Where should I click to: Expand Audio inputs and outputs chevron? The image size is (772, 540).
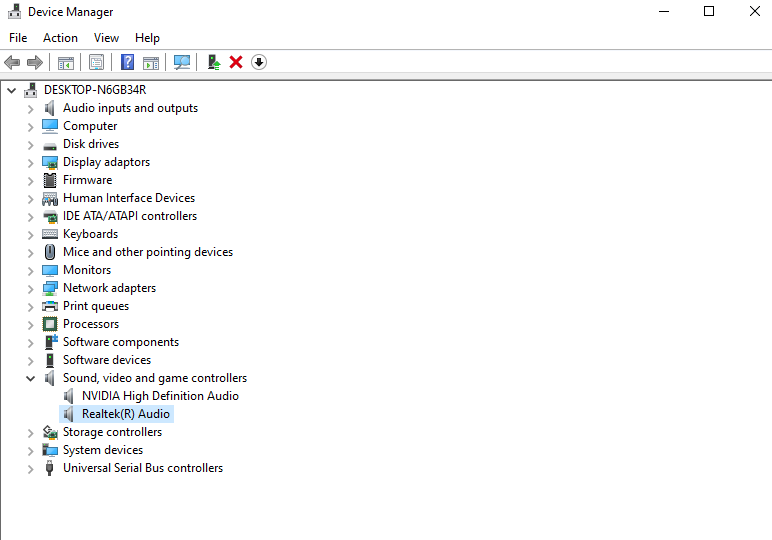[31, 109]
